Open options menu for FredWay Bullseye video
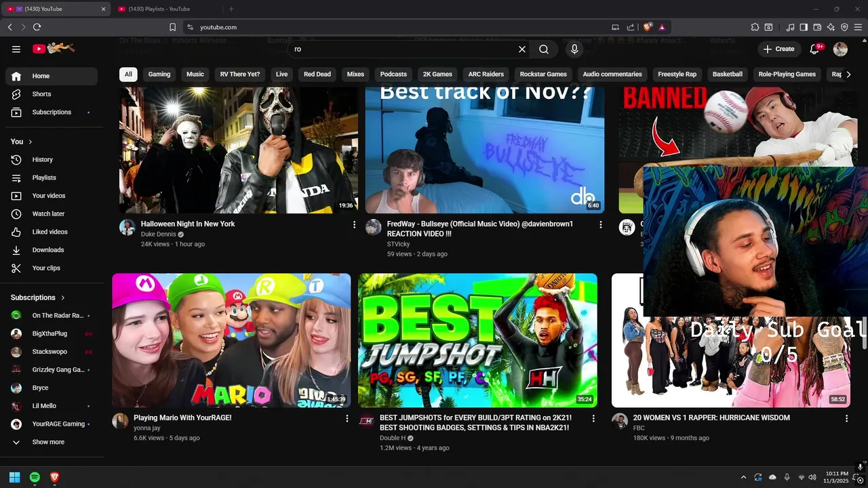Image resolution: width=868 pixels, height=488 pixels. [x=600, y=224]
